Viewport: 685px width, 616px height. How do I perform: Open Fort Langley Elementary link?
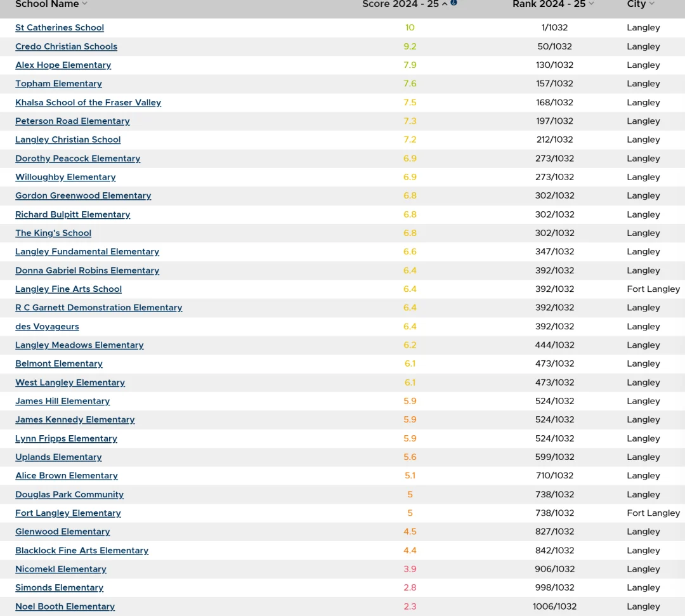pyautogui.click(x=68, y=513)
